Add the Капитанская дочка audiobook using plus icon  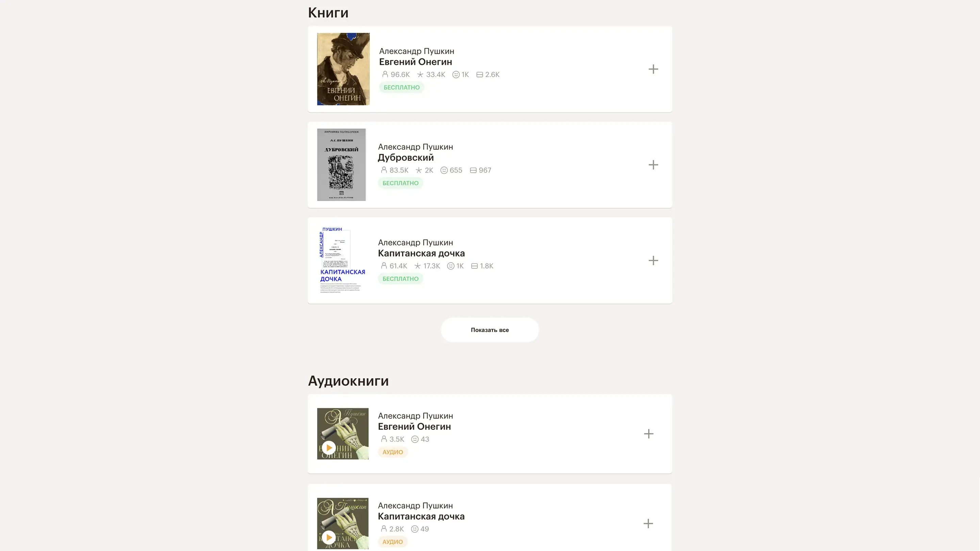tap(648, 524)
